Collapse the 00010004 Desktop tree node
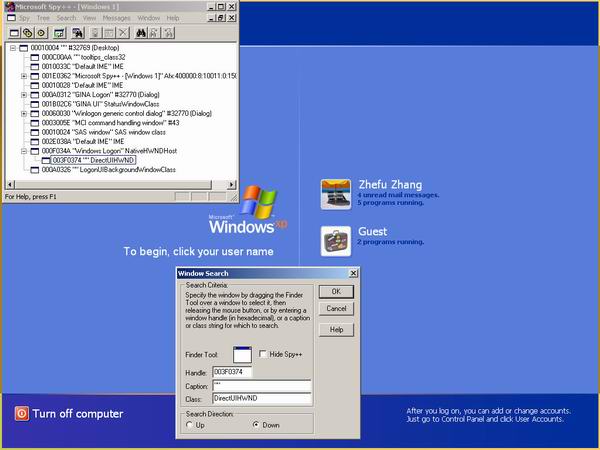 pyautogui.click(x=13, y=48)
